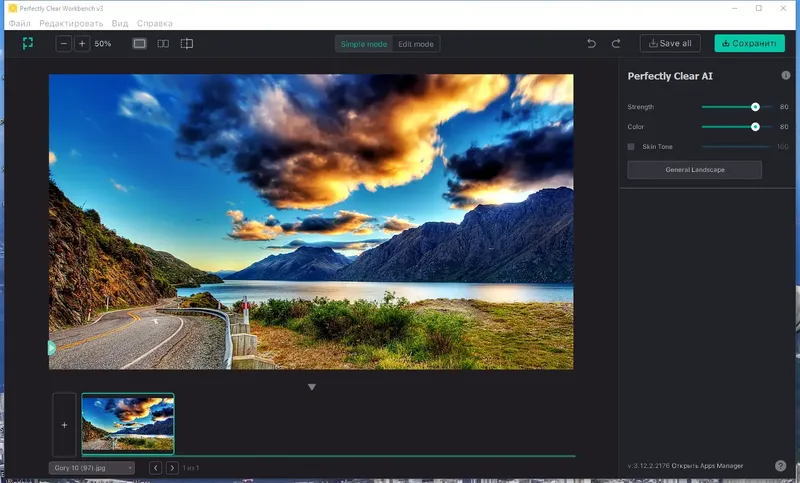Screen dimensions: 800x483
Task: Undo the last change
Action: (591, 44)
